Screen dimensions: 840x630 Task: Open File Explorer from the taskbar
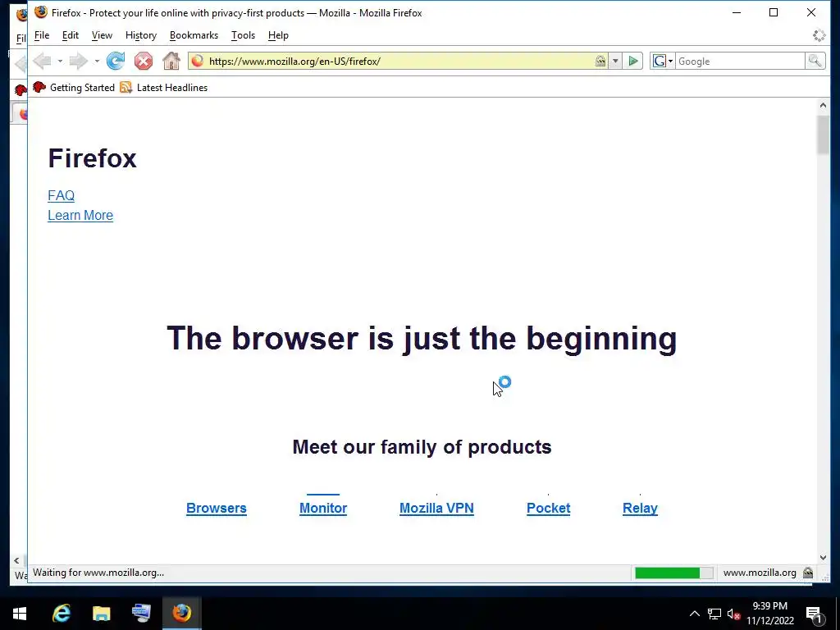101,613
